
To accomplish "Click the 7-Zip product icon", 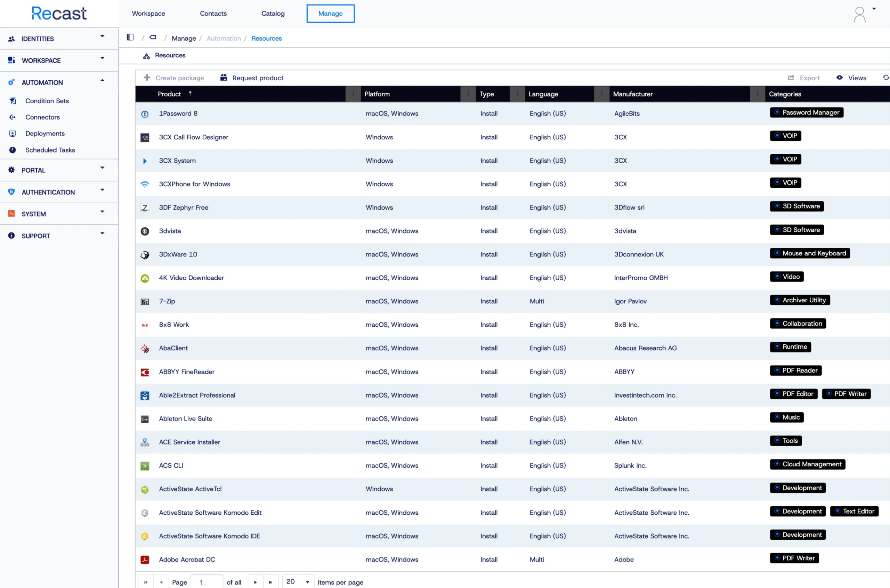I will (x=145, y=302).
